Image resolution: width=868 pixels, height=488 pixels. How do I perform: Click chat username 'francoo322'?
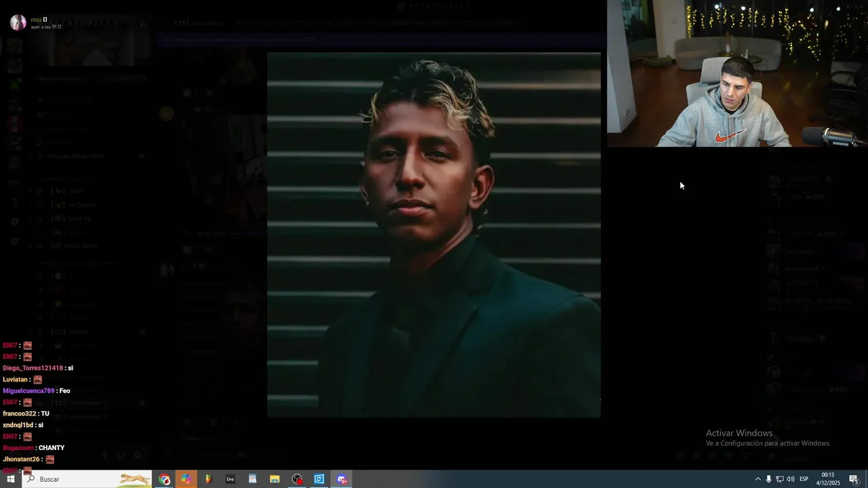point(19,413)
